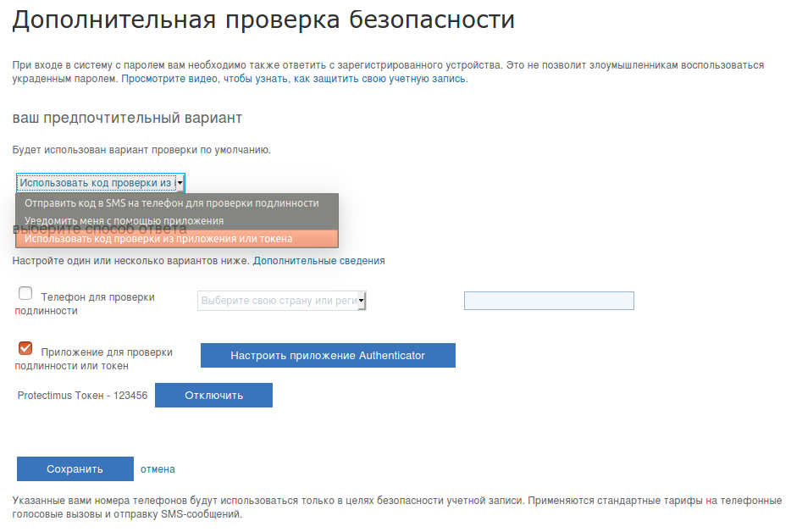Open the preferred verification option dropdown
The height and width of the screenshot is (532, 791).
coord(101,183)
